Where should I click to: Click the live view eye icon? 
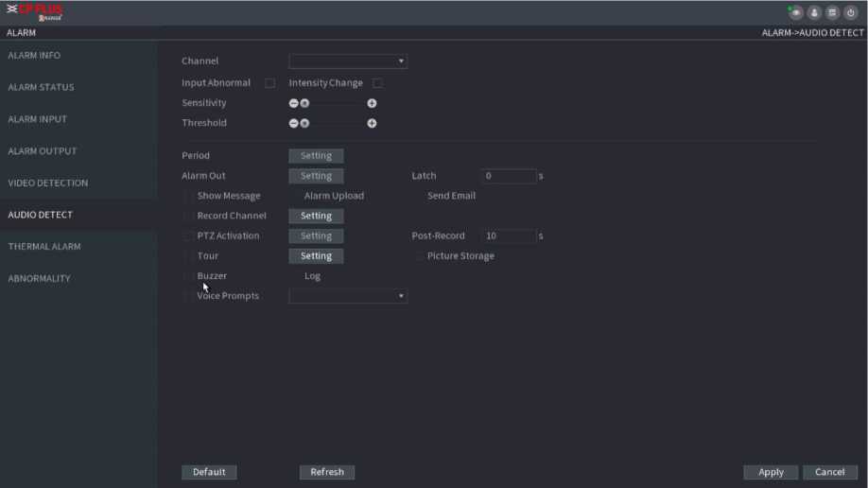(x=797, y=13)
